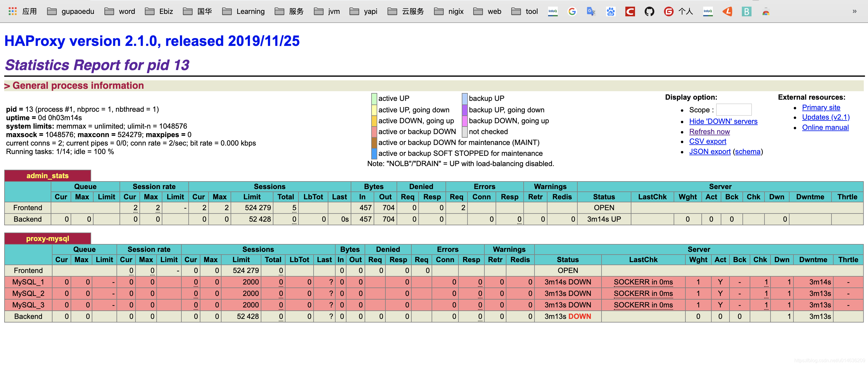This screenshot has width=868, height=366.
Task: Expand the bookmarks overflow chevron
Action: click(854, 11)
